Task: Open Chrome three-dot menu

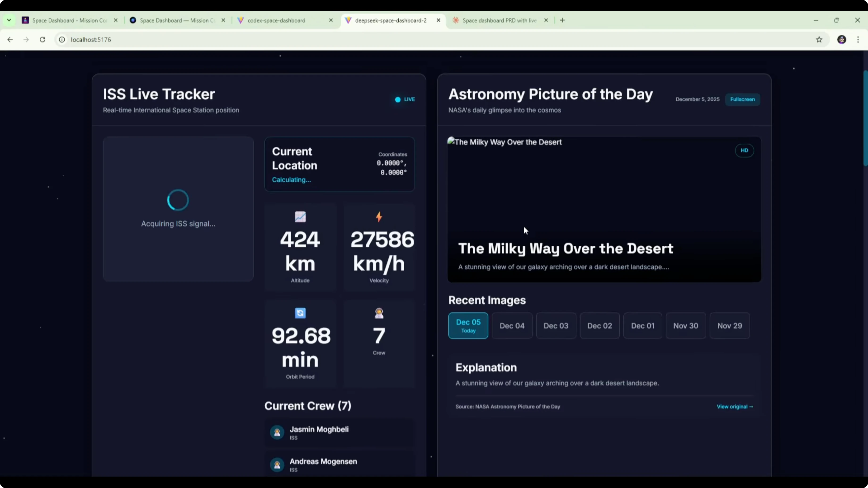Action: tap(858, 40)
